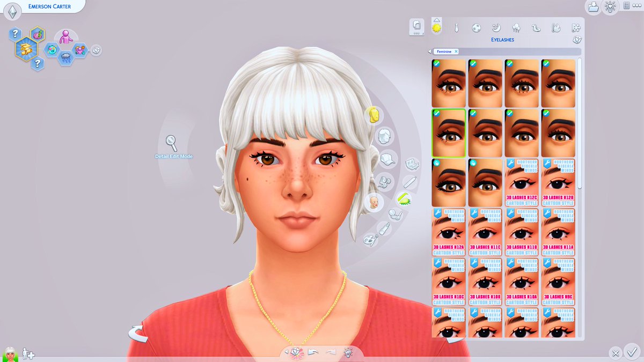644x362 pixels.
Task: Remove the Feminine filter tag
Action: 456,51
